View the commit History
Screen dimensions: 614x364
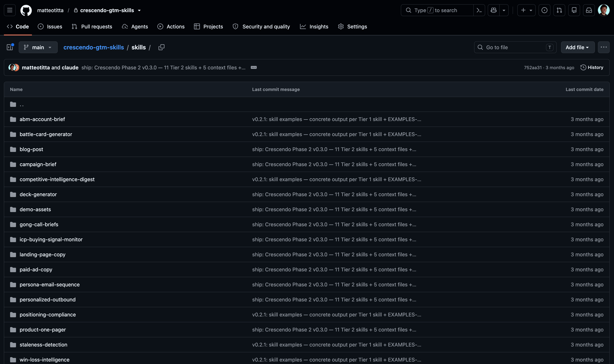point(592,68)
